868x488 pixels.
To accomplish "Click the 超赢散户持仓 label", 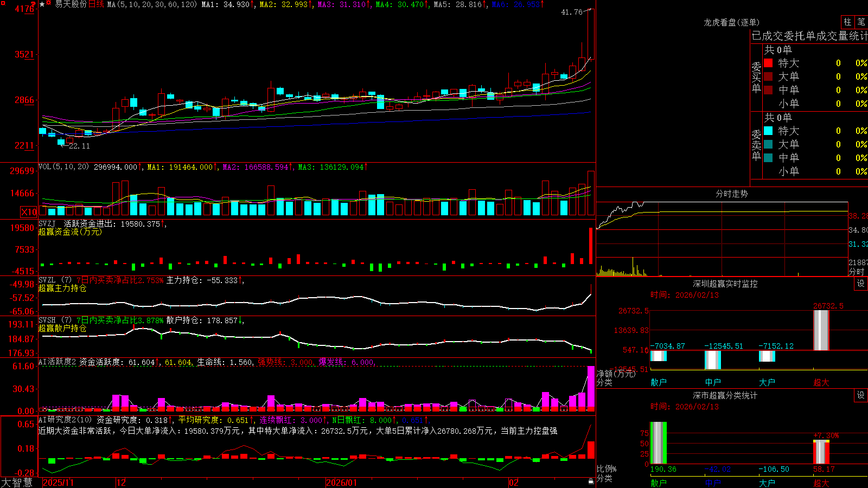I will pos(62,329).
